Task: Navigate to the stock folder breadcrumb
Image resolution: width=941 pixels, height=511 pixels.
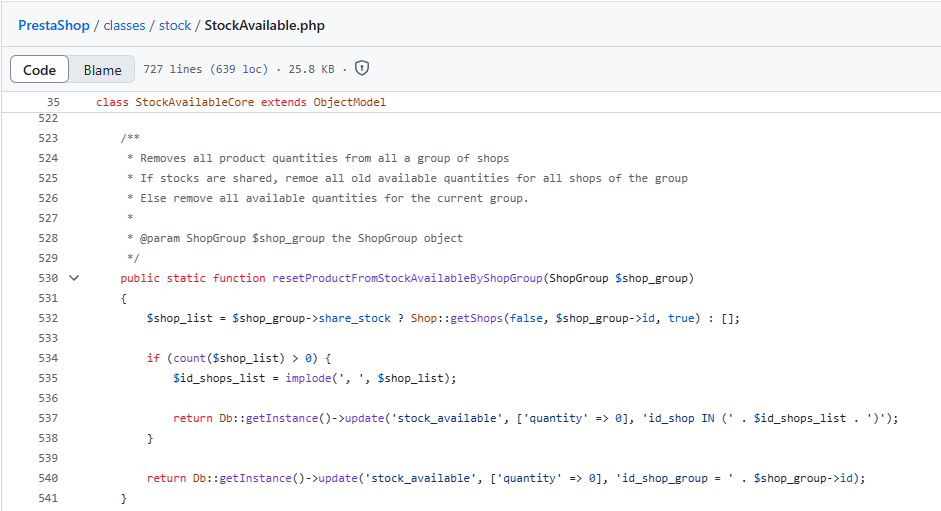Action: tap(175, 25)
